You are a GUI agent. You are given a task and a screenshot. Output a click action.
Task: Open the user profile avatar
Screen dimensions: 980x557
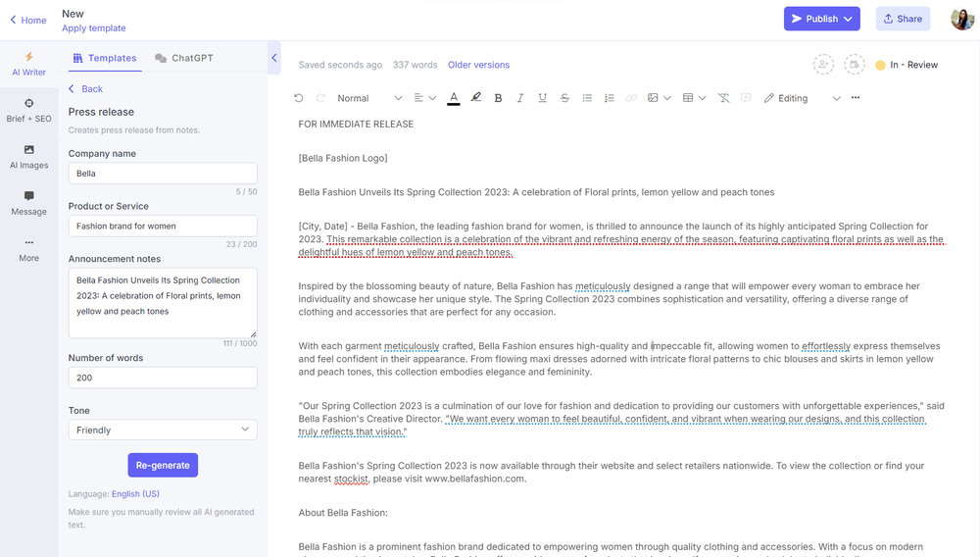[962, 19]
